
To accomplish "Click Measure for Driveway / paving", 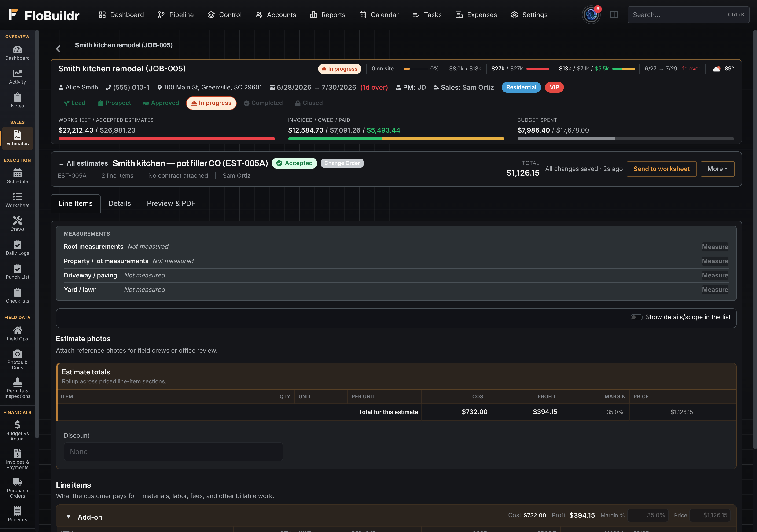I will pos(715,275).
